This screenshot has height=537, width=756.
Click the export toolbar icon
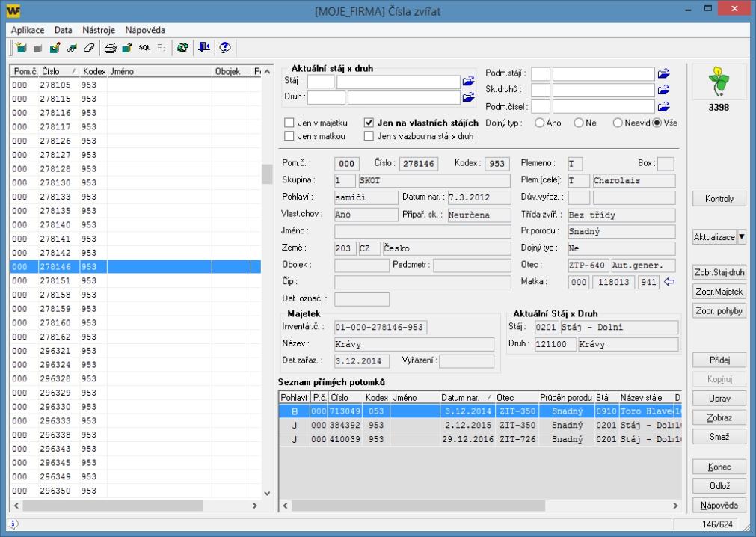pos(127,47)
